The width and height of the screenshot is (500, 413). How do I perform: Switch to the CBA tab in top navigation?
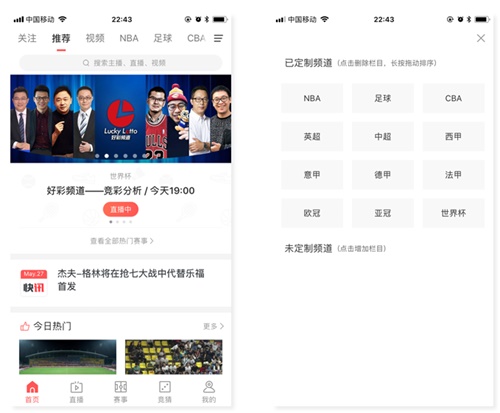(196, 38)
